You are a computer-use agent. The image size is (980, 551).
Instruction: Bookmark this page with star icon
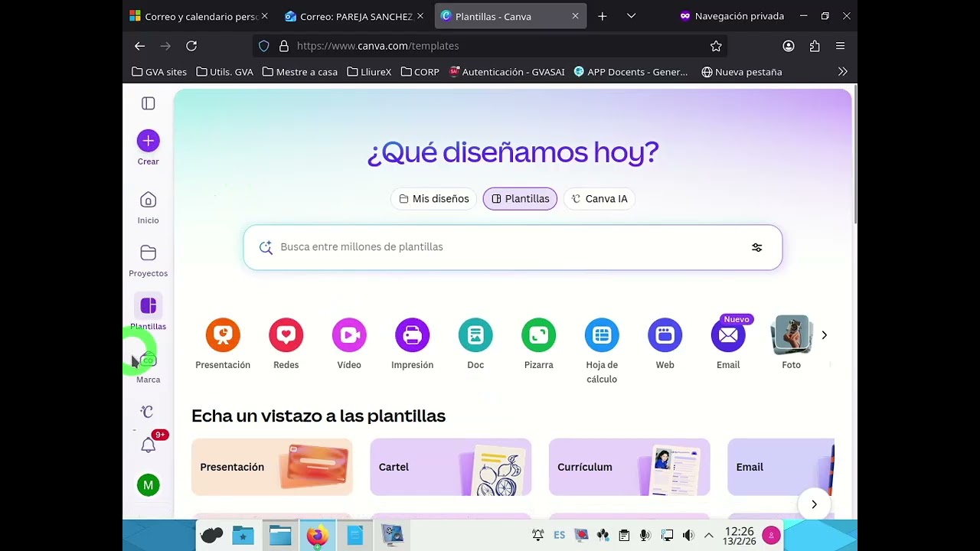point(716,46)
